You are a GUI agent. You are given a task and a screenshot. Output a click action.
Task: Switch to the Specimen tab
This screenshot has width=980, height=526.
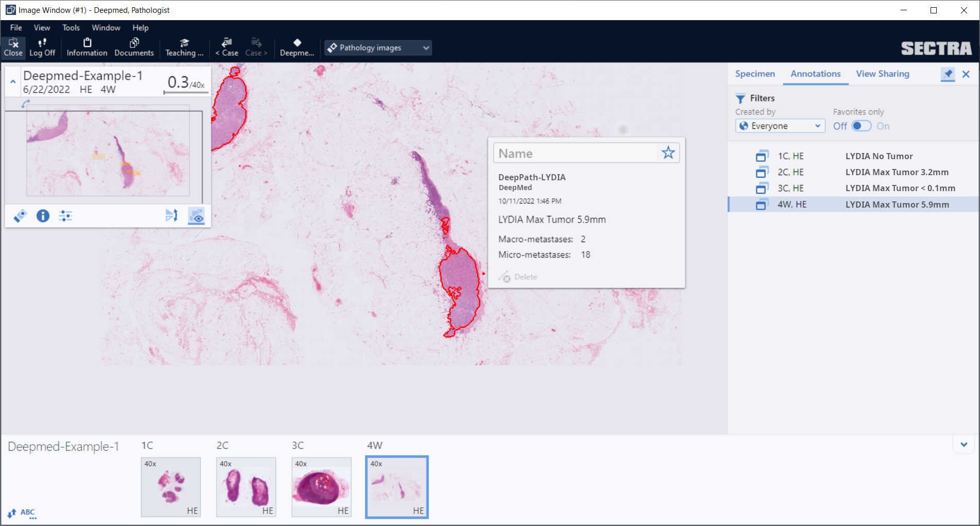tap(755, 74)
